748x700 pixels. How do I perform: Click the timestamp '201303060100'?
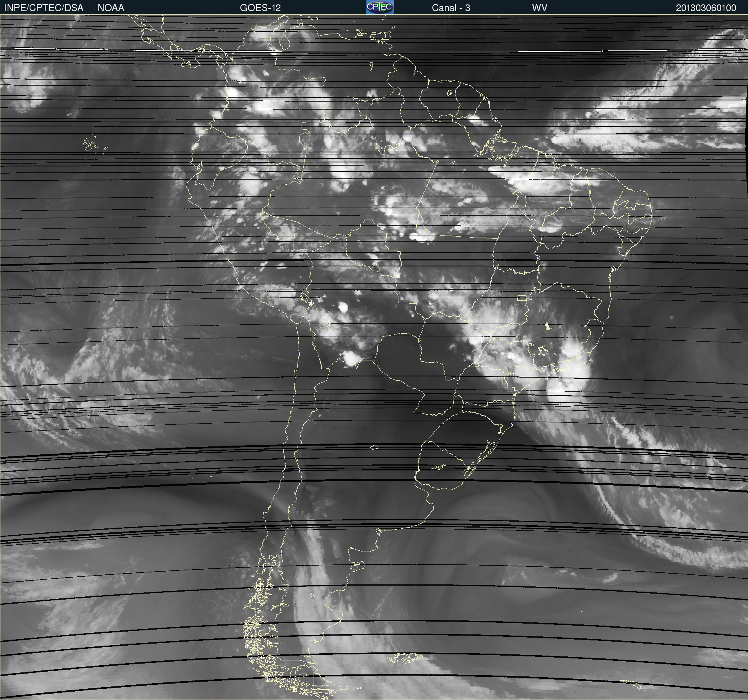(706, 8)
